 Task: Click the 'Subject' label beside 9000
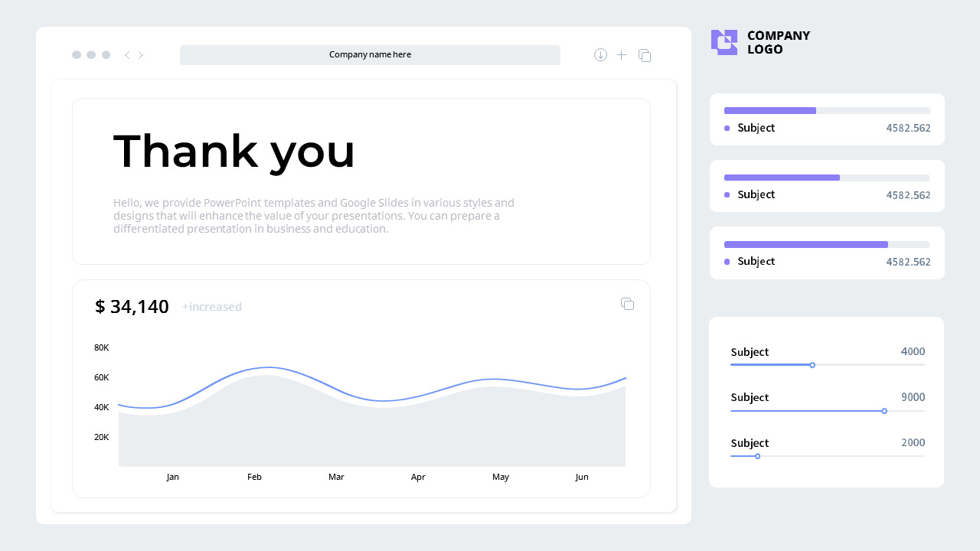tap(750, 398)
